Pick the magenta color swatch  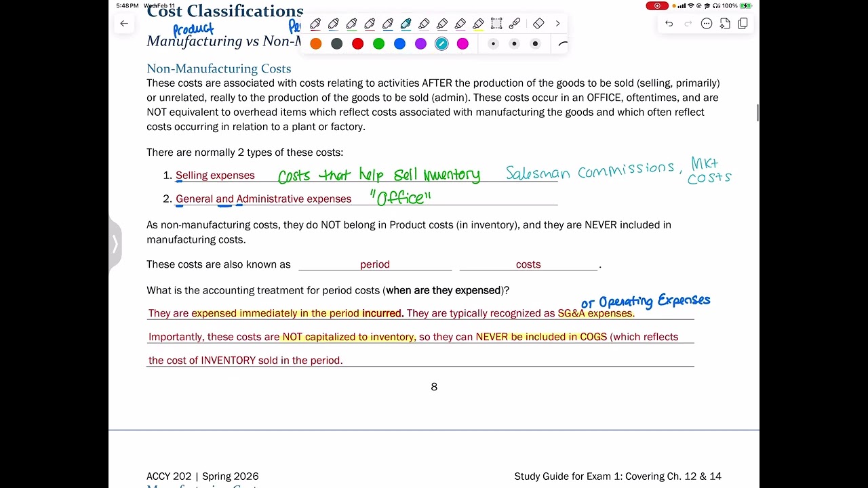(x=462, y=44)
